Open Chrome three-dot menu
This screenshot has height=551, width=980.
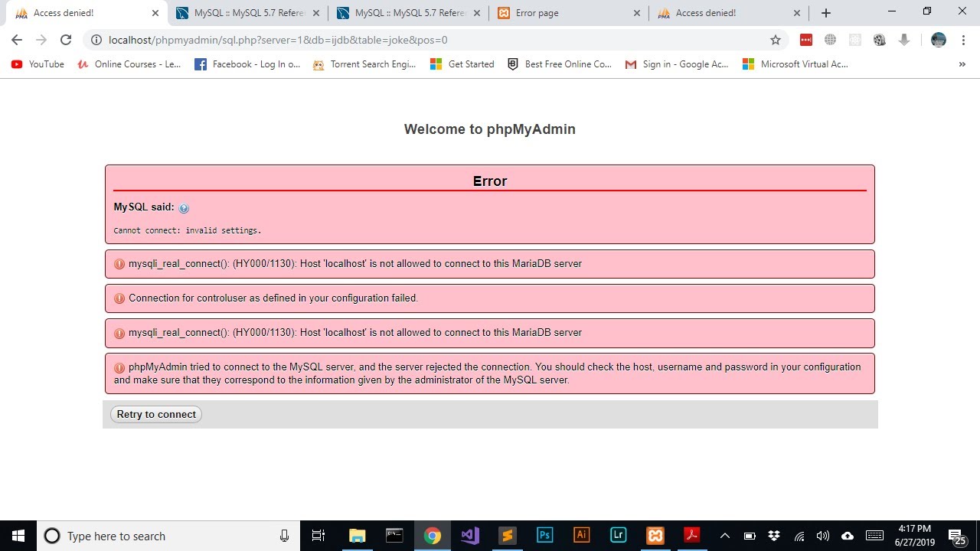click(x=963, y=40)
